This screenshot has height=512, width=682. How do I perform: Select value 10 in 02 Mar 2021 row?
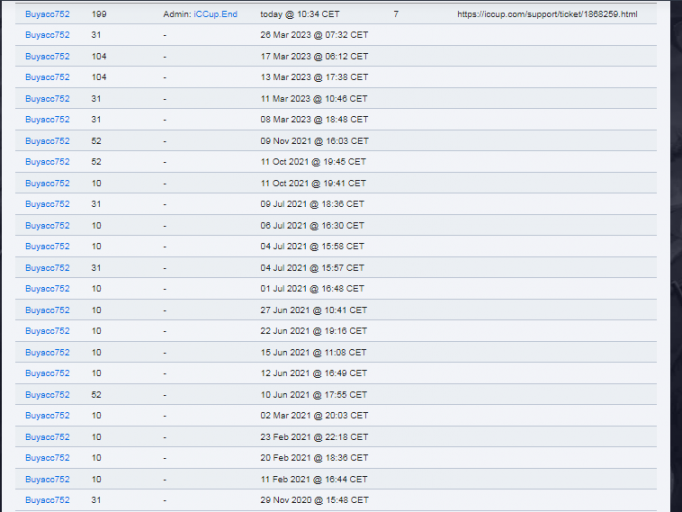pos(96,415)
